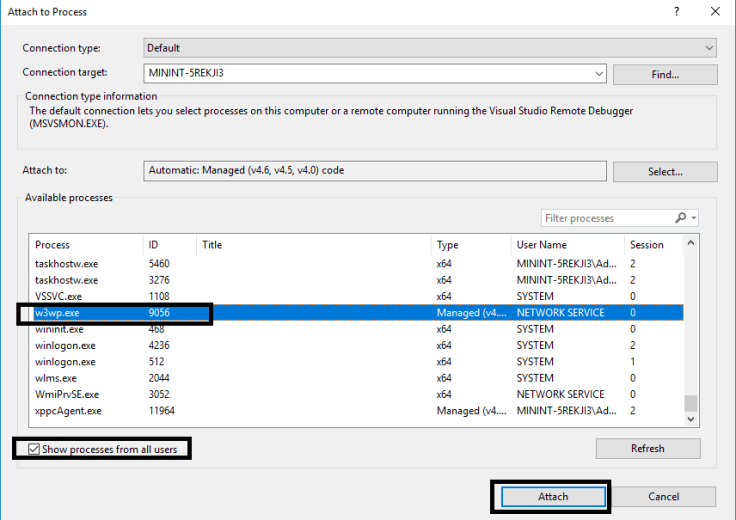This screenshot has width=736, height=520.
Task: Click the Cancel button
Action: [664, 496]
